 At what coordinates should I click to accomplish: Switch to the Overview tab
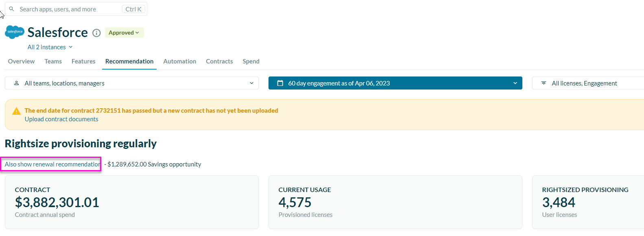coord(21,61)
